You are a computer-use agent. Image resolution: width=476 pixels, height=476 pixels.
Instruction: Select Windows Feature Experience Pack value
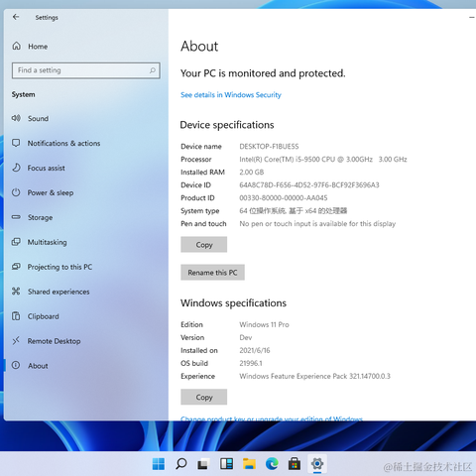click(x=314, y=376)
